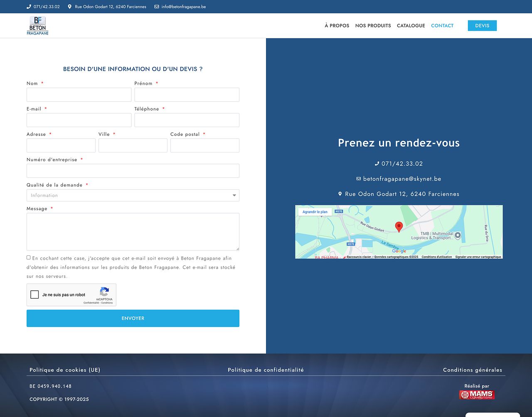Click the envelope icon beside betonfragapane@skynet.be
The image size is (532, 417).
pyautogui.click(x=358, y=179)
